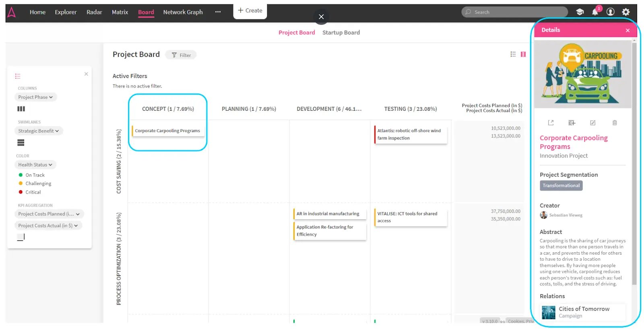Click the add-to-list icon in Details panel
The image size is (644, 332).
572,123
